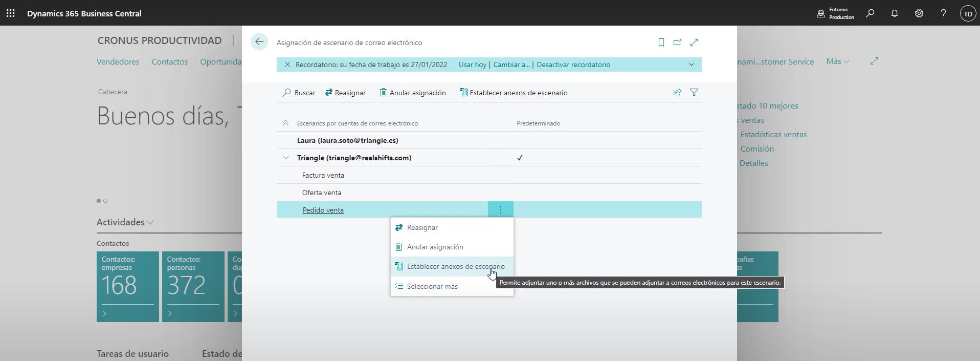
Task: Open the notifications bell
Action: [894, 14]
